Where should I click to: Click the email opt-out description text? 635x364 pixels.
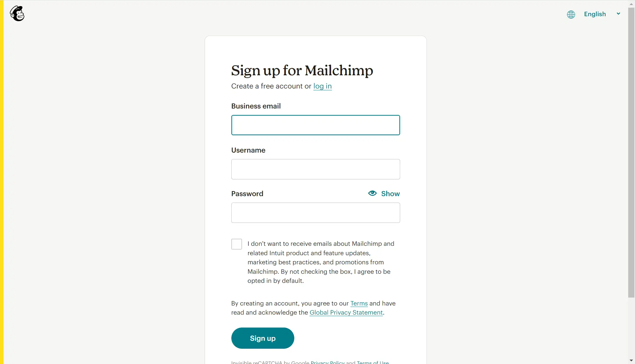tap(321, 262)
